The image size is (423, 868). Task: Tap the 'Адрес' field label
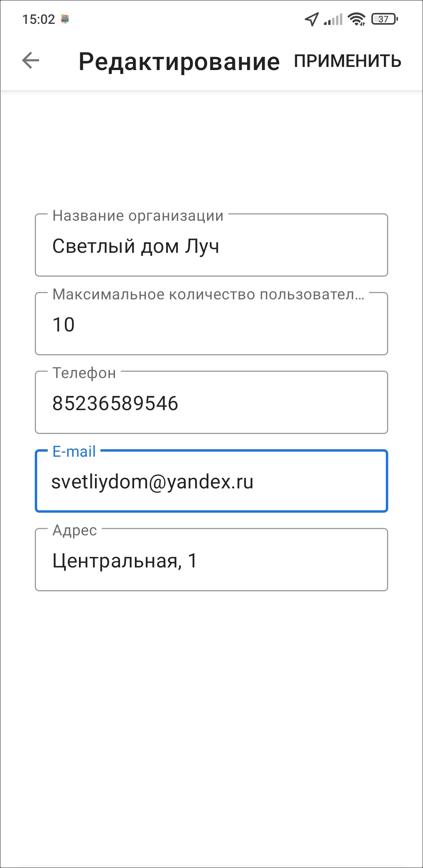pyautogui.click(x=75, y=530)
